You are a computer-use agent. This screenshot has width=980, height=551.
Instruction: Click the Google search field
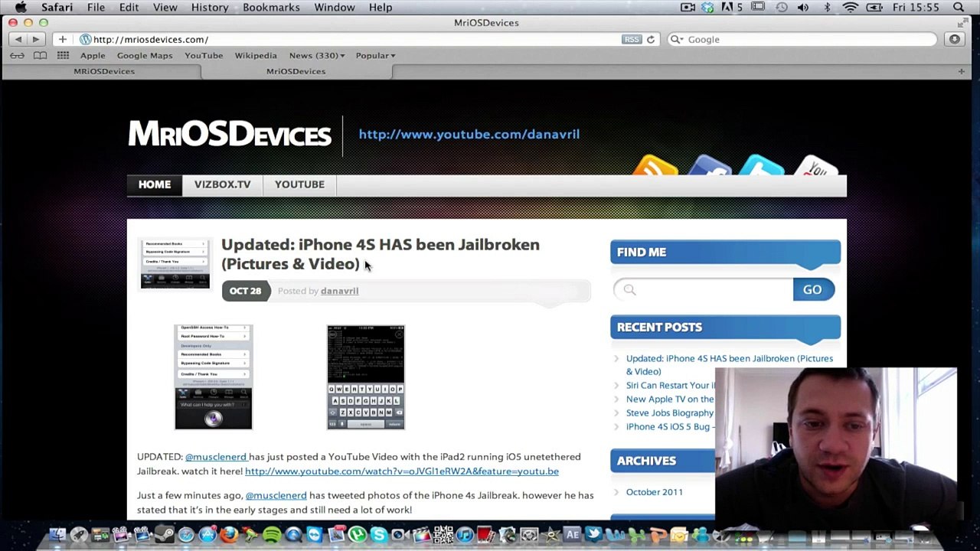tap(802, 39)
